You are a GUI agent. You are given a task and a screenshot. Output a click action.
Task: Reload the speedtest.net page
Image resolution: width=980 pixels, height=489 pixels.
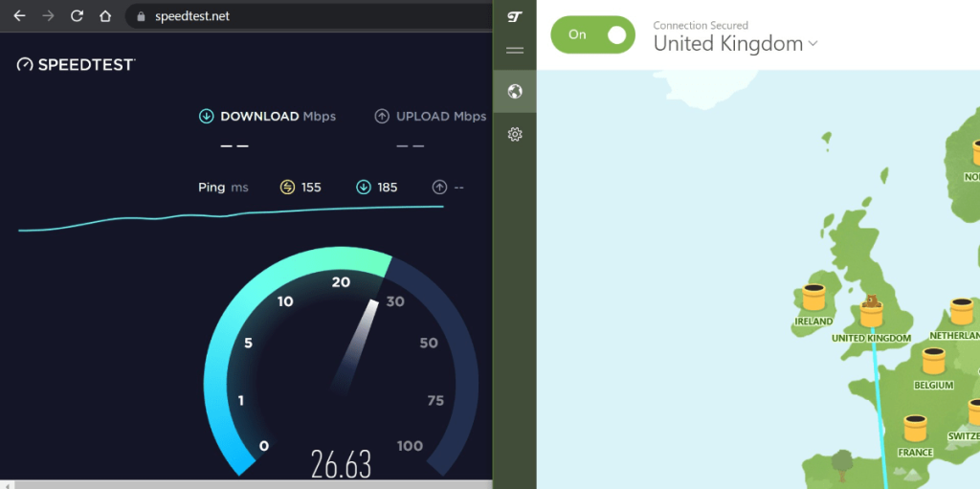(77, 15)
